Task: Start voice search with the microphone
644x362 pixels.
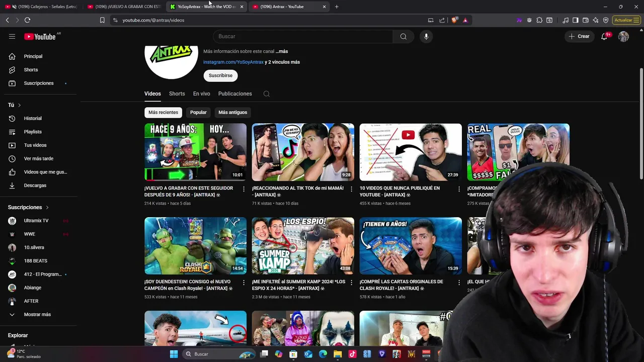Action: click(x=426, y=36)
